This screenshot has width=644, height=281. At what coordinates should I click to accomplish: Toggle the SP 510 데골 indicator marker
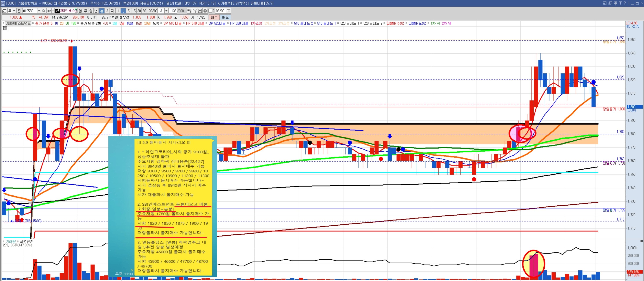click(x=161, y=24)
